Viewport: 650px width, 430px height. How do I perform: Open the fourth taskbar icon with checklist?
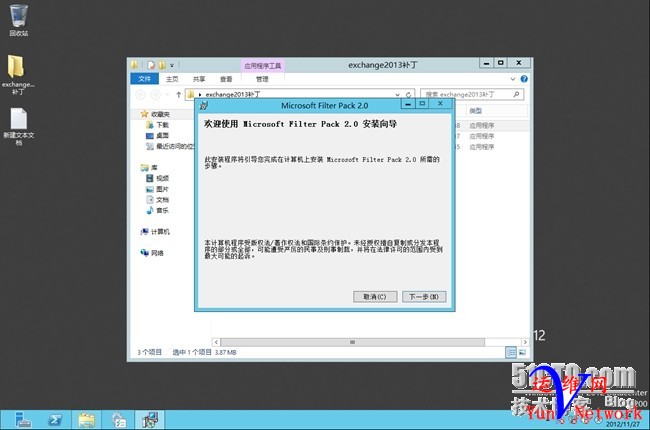(x=119, y=420)
